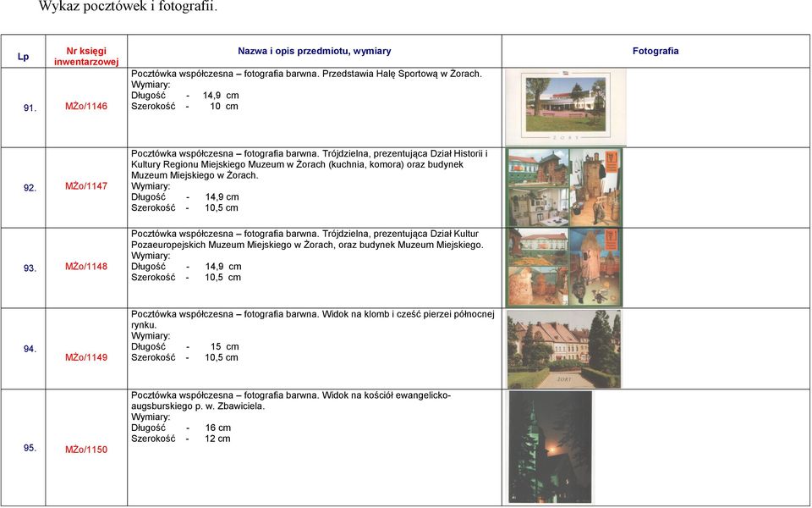Open the MŻo/1147 museum kitchen postcard image
The image size is (812, 508).
coord(564,188)
